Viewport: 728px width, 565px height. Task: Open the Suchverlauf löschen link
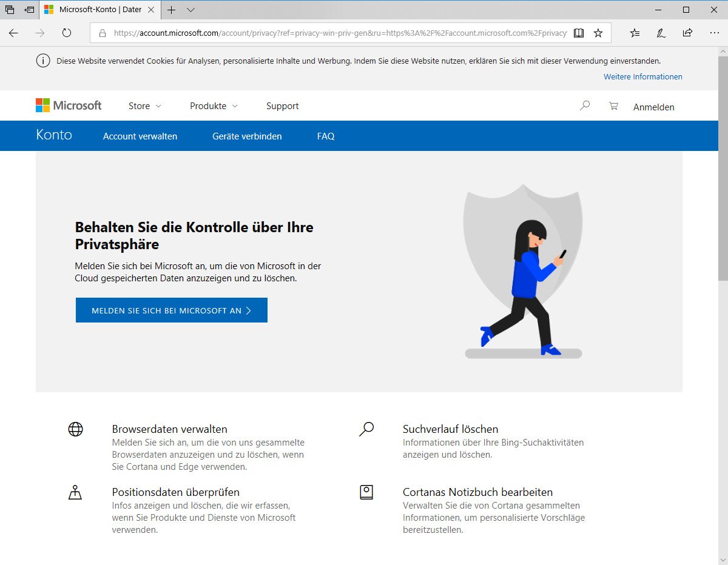click(450, 429)
